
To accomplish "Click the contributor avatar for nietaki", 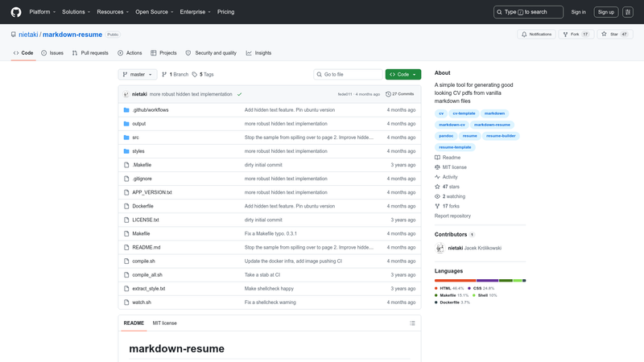I will pos(440,248).
